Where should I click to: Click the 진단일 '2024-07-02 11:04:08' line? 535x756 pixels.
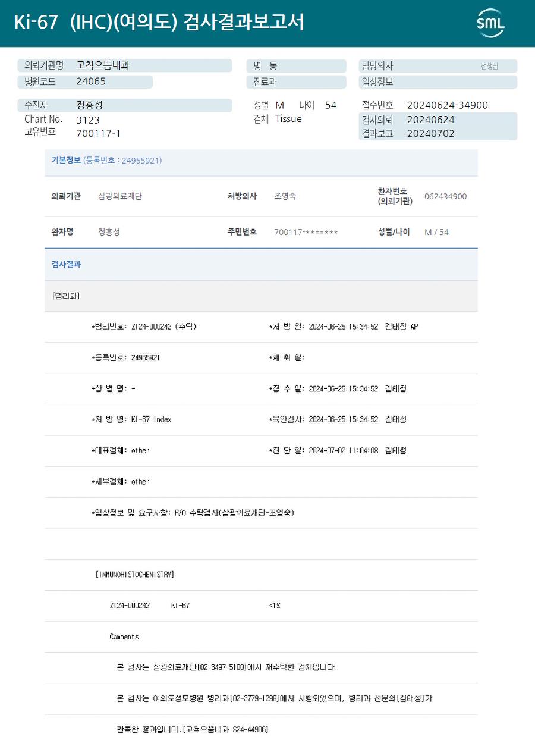tap(337, 450)
